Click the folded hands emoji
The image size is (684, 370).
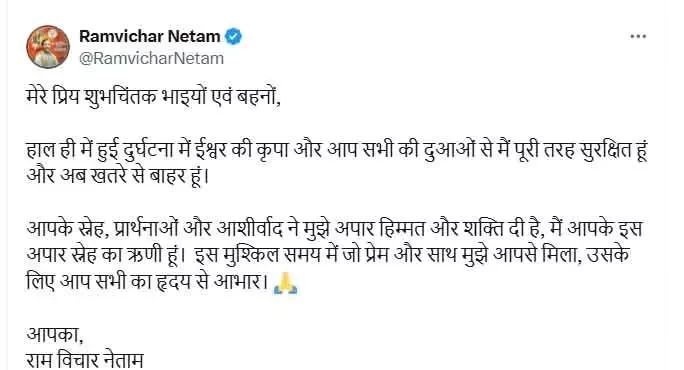pos(285,282)
